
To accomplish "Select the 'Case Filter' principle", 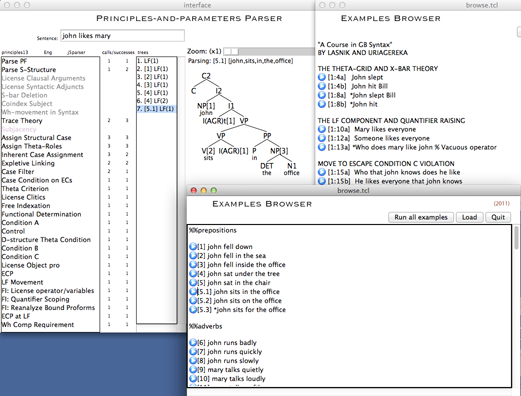I will 18,172.
